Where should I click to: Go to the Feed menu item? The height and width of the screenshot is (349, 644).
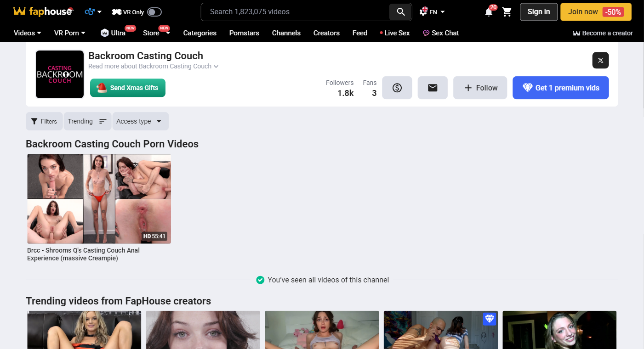coord(360,33)
